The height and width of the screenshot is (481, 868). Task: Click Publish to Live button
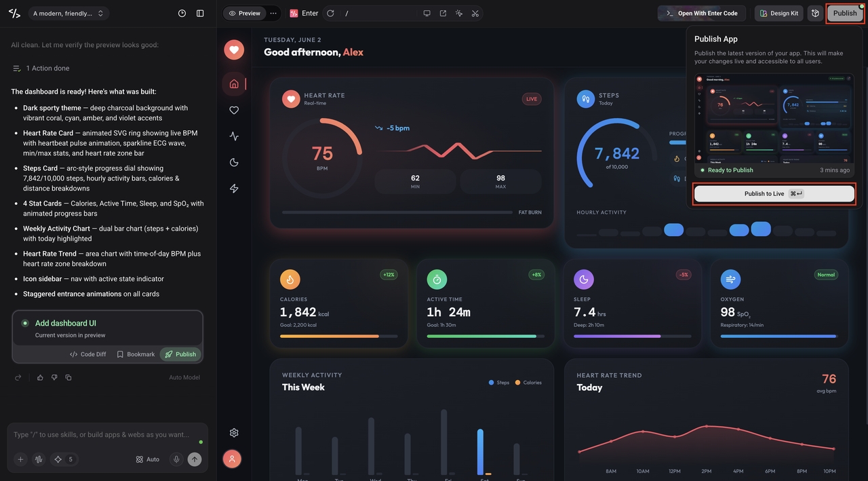click(x=774, y=193)
